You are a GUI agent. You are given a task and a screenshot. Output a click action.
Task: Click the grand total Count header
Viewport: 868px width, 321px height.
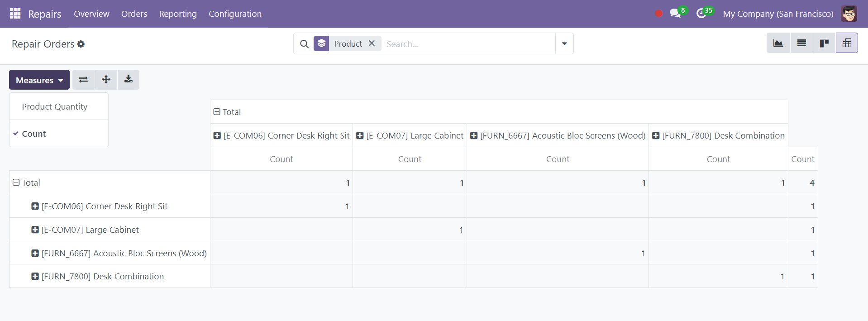tap(803, 159)
